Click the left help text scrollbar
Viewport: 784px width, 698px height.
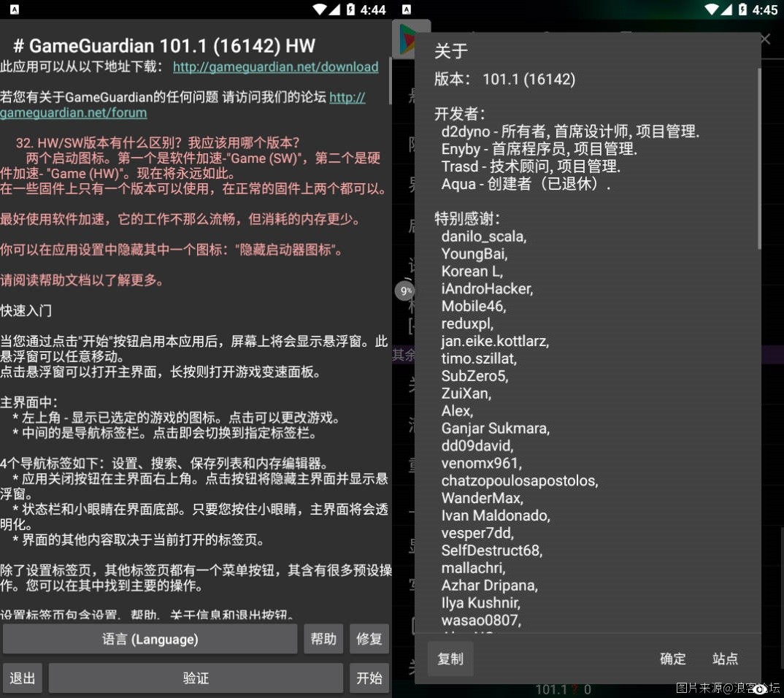(390, 80)
